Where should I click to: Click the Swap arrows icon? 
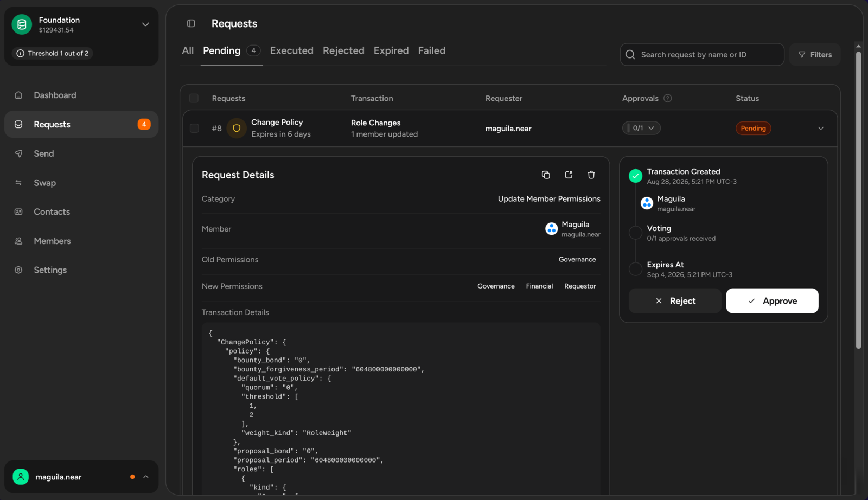[18, 183]
